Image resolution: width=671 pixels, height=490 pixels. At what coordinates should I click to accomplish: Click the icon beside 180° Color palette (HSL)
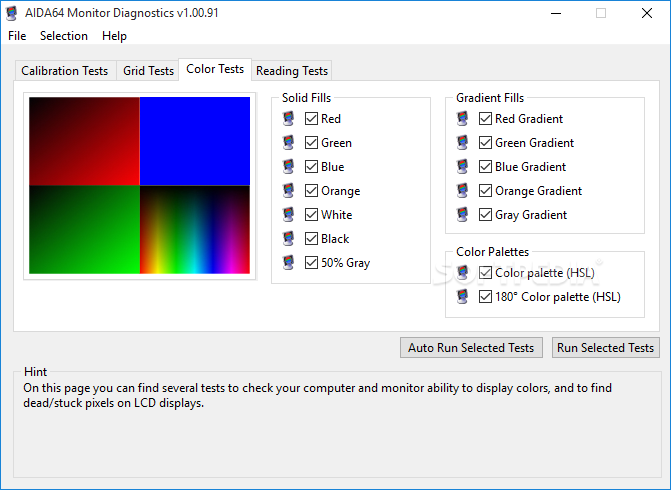pyautogui.click(x=463, y=297)
